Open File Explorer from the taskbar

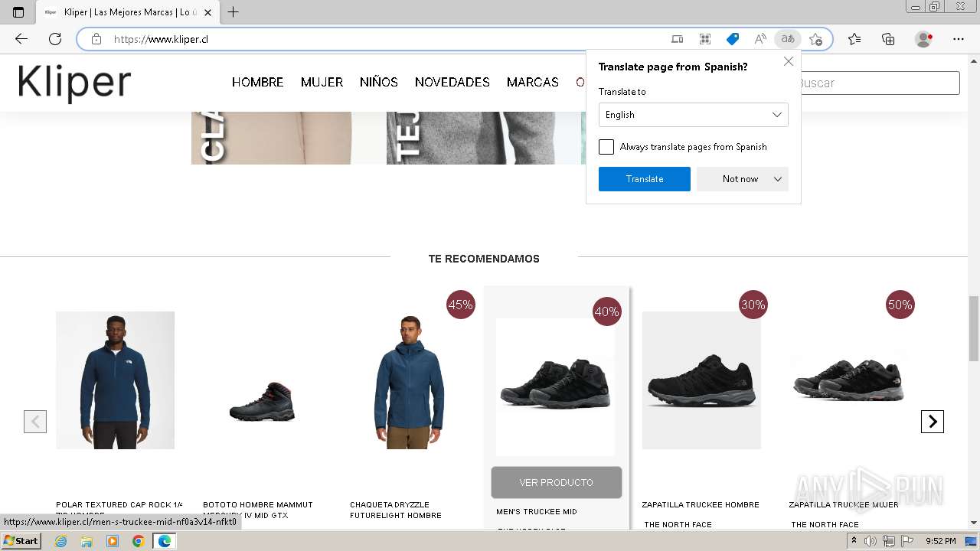point(87,541)
